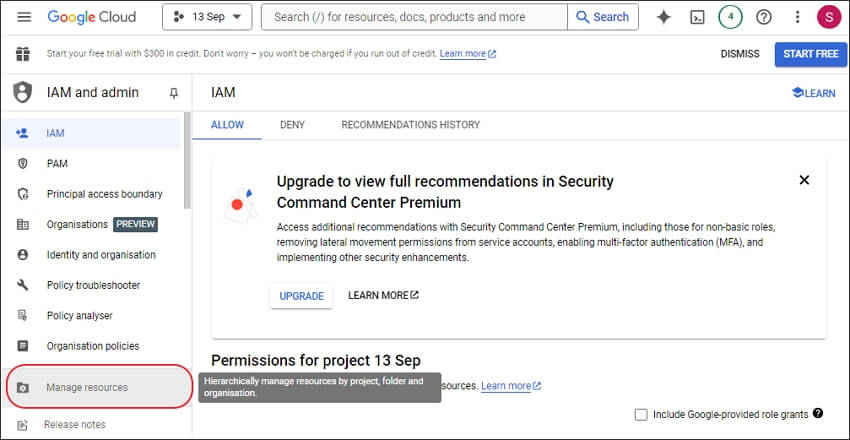Viewport: 850px width, 440px height.
Task: Activate the Cloud Shell terminal icon
Action: click(697, 17)
